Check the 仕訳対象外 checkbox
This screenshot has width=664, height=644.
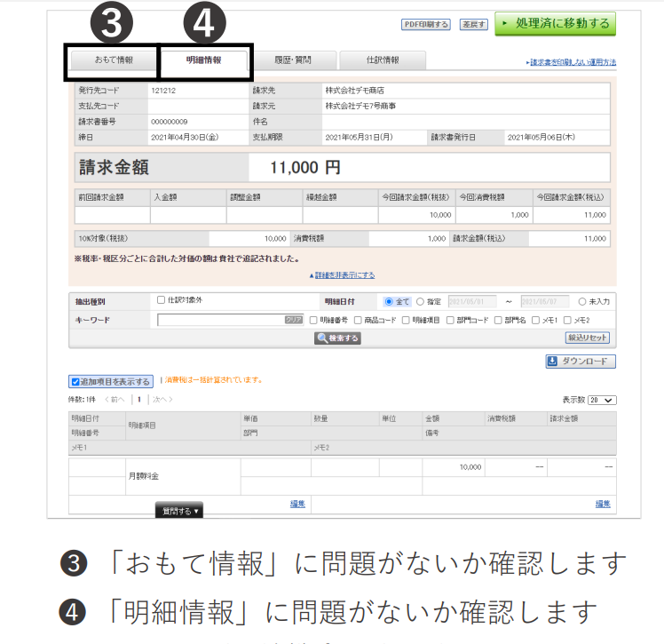pyautogui.click(x=162, y=301)
